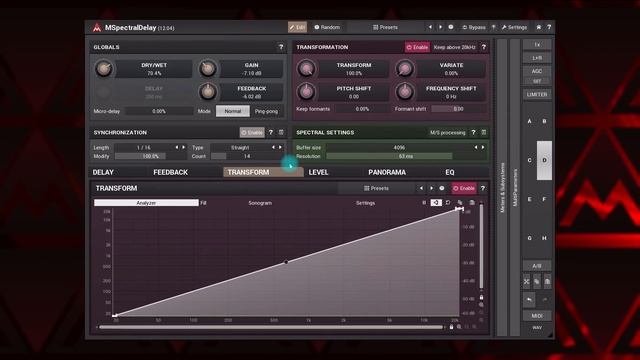This screenshot has height=360, width=640.
Task: Toggle Keep above 20kHz option
Action: pos(454,47)
